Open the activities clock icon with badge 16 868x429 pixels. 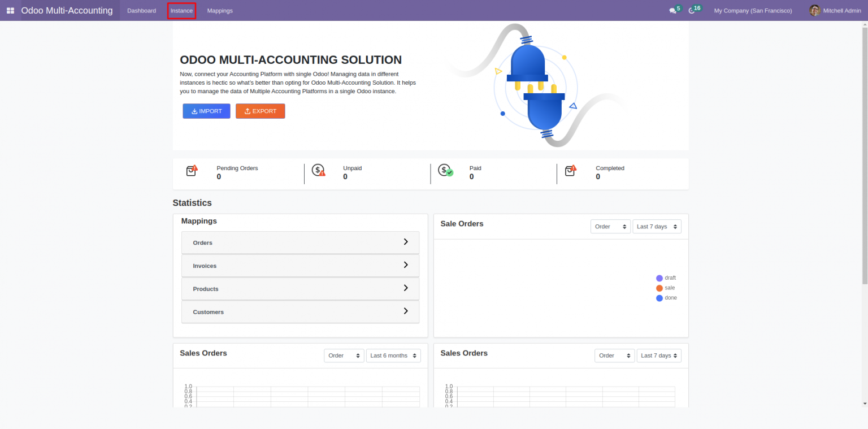[x=692, y=11]
